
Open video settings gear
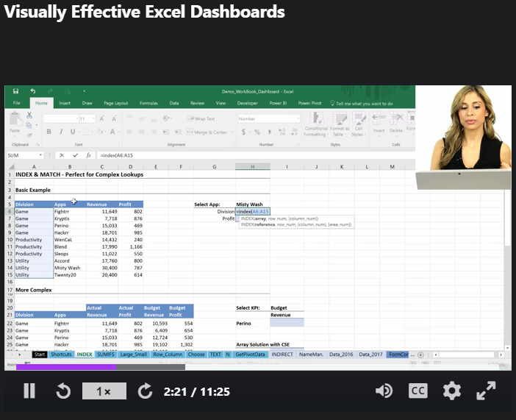[452, 391]
